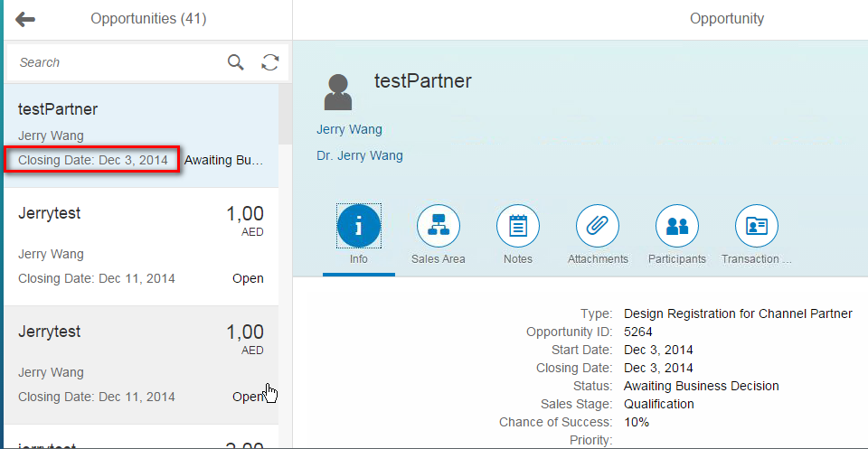Open the Info tab icon

point(359,227)
